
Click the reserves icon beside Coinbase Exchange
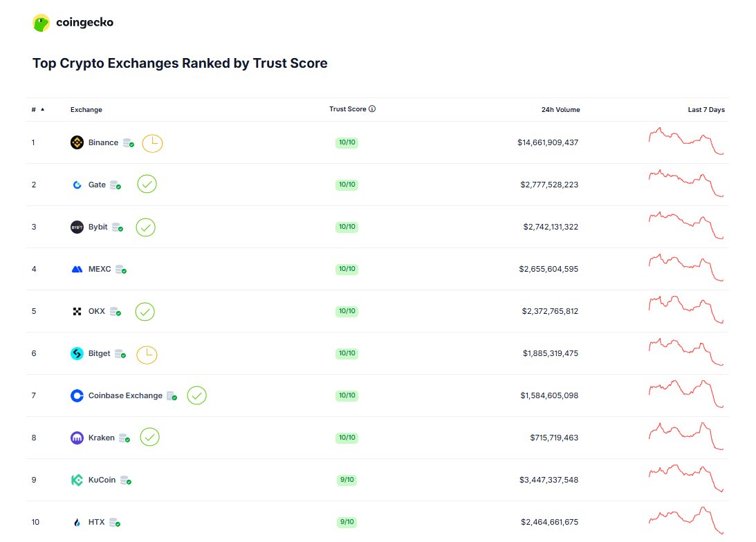point(172,396)
